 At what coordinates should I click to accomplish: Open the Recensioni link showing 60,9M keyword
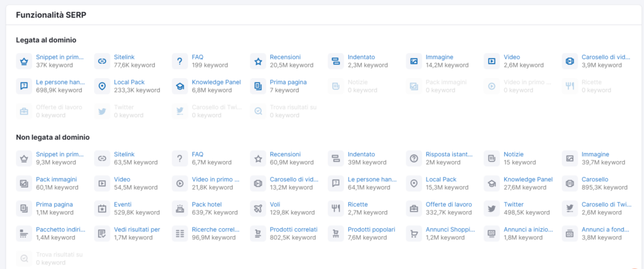[285, 154]
